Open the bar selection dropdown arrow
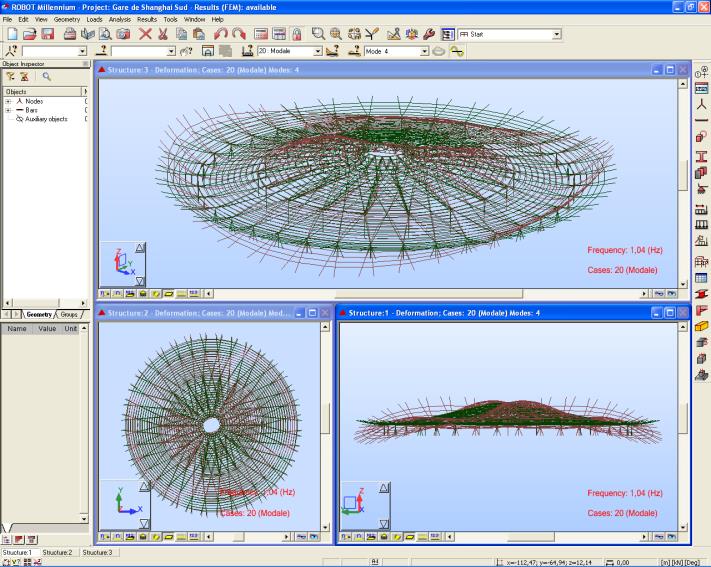This screenshot has height=567, width=711. pyautogui.click(x=171, y=51)
